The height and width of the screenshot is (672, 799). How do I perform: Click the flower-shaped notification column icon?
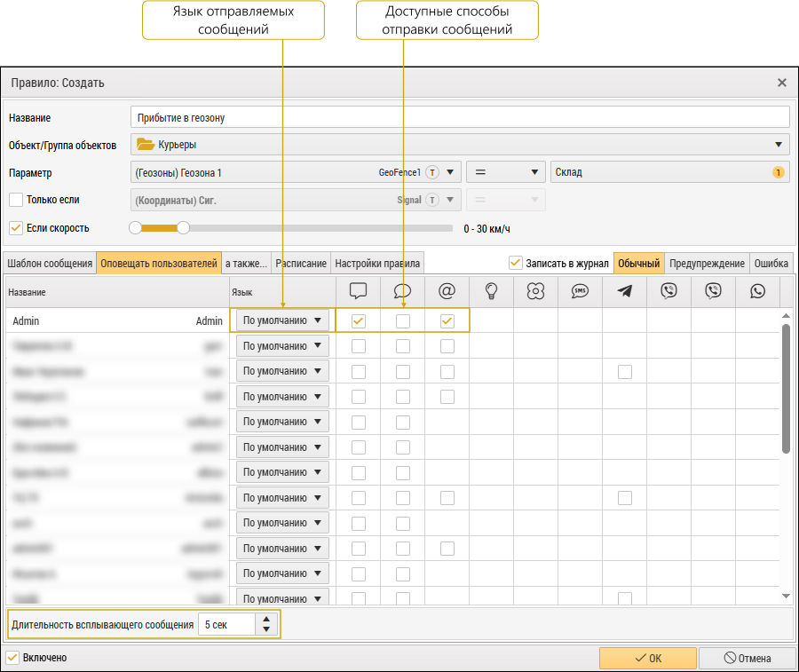point(535,291)
